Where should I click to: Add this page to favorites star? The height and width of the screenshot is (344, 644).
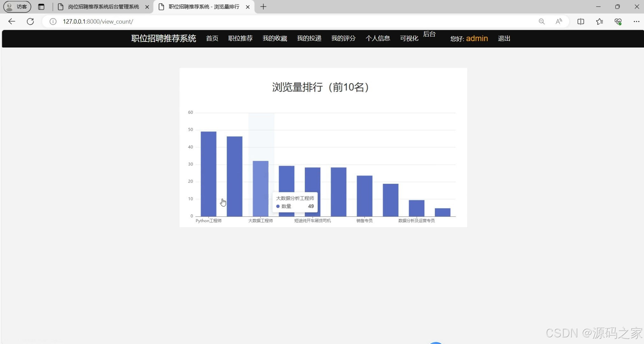click(x=600, y=21)
